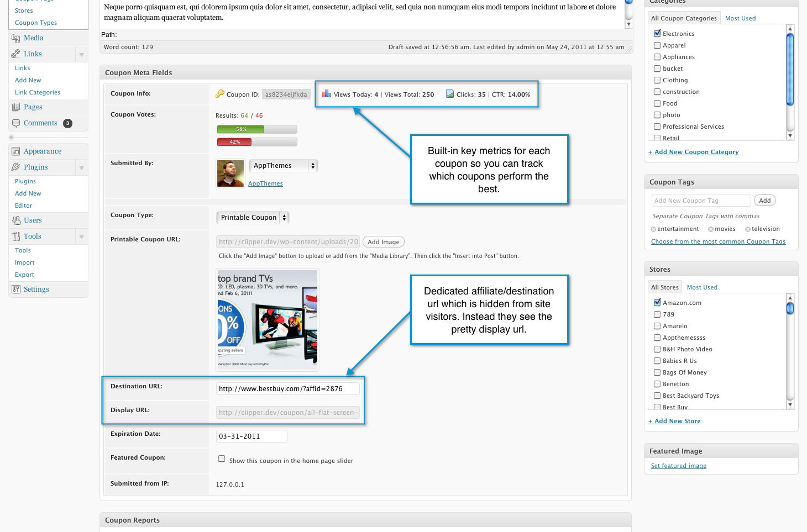
Task: Click the Printable Coupon URL field
Action: click(x=288, y=242)
